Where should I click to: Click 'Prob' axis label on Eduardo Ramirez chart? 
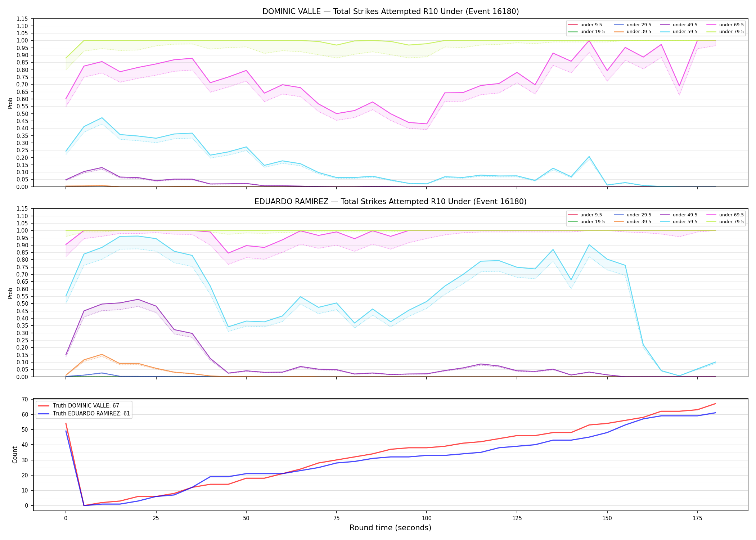[10, 293]
